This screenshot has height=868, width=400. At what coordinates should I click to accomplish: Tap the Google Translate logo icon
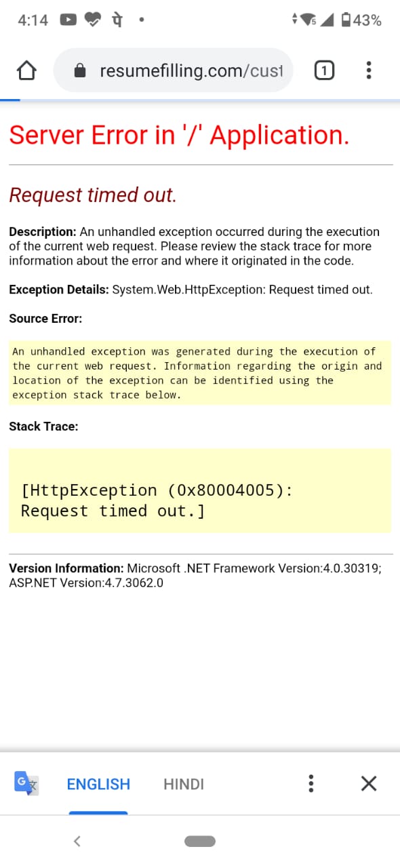tap(27, 783)
